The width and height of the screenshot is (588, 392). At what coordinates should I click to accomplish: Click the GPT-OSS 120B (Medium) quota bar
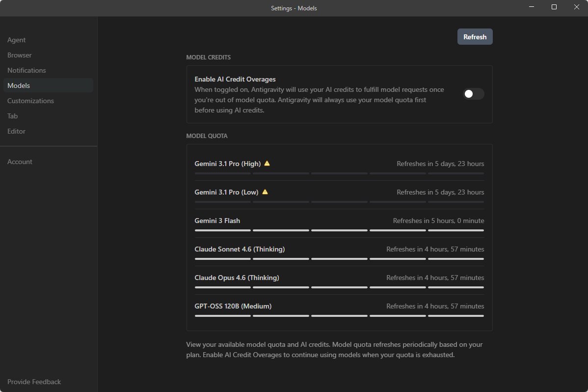(x=339, y=316)
